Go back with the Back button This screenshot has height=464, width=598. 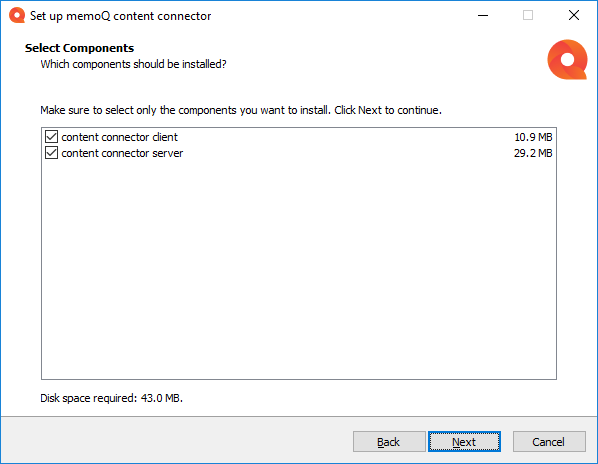(389, 442)
